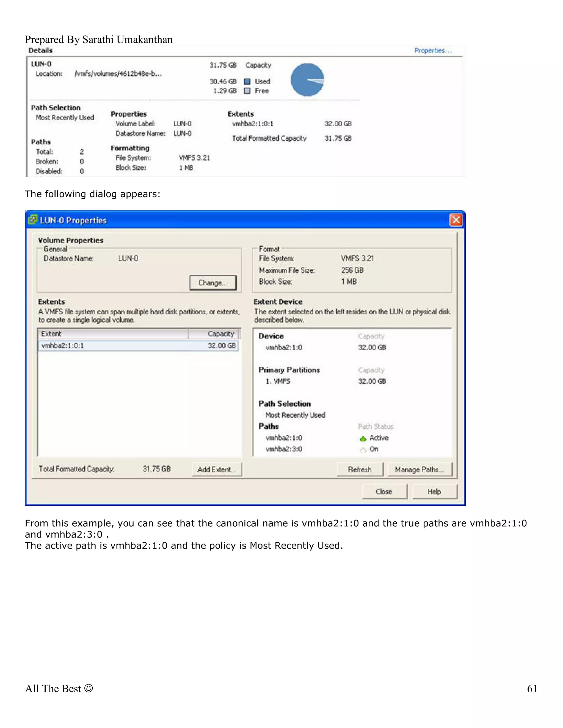Click the Change datastore name button
The width and height of the screenshot is (563, 728).
point(213,283)
